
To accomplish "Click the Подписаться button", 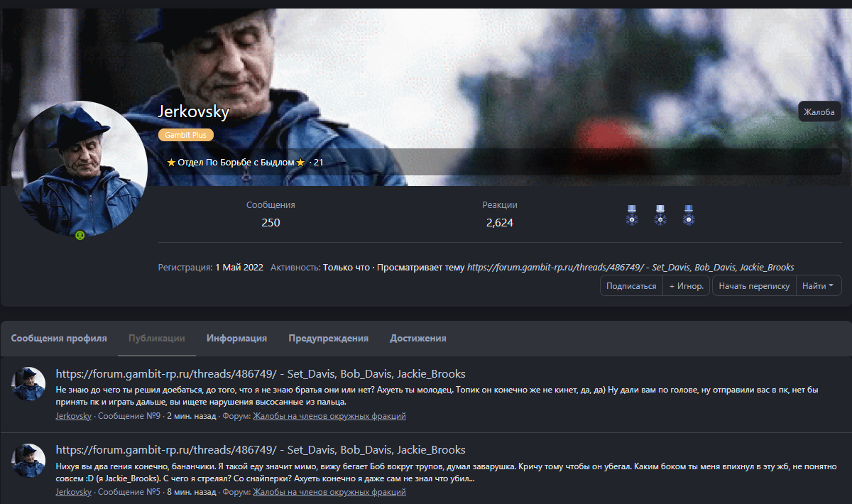I will click(x=631, y=286).
